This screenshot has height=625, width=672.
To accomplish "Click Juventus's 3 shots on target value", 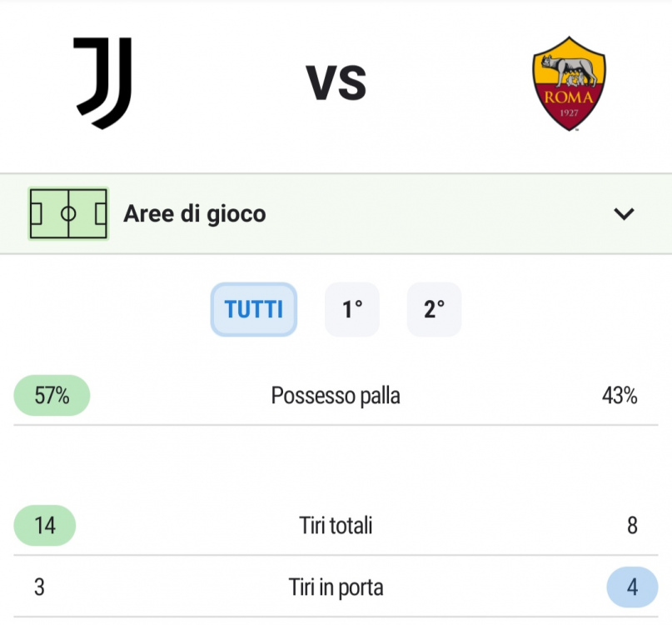I will point(39,587).
